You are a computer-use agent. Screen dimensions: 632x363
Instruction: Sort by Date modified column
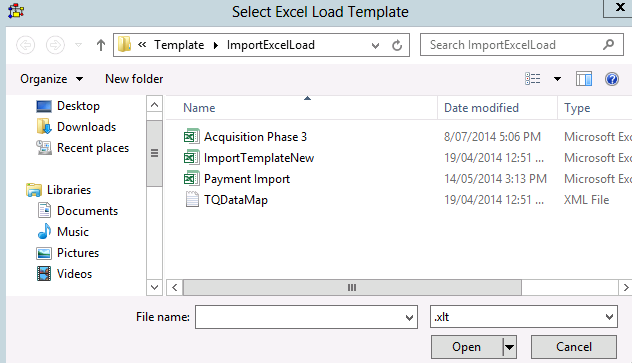[x=481, y=108]
